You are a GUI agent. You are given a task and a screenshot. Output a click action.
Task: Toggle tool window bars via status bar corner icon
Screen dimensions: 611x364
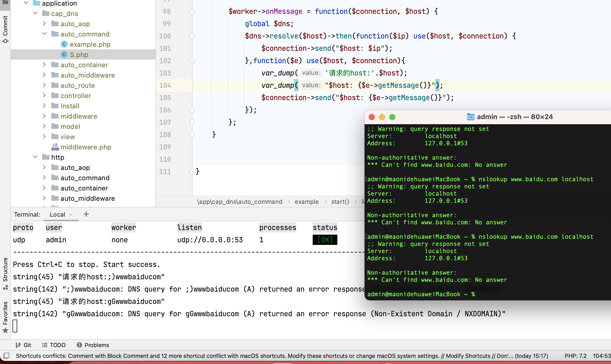point(6,356)
